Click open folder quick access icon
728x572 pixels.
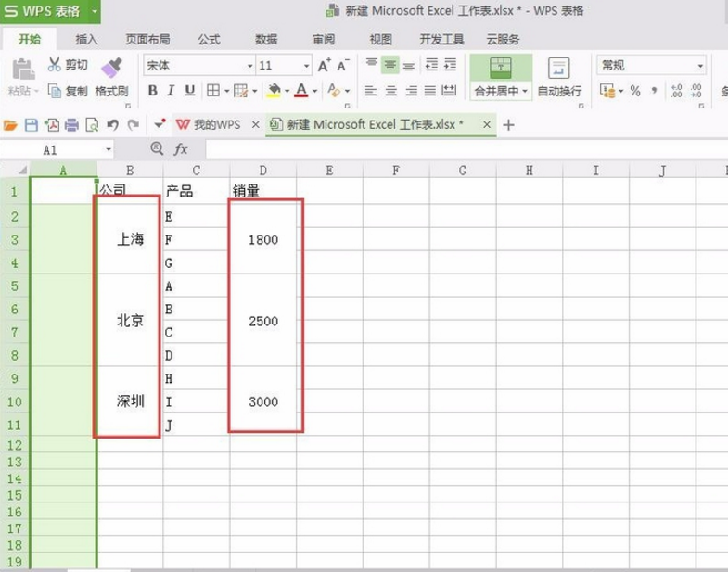(x=10, y=125)
